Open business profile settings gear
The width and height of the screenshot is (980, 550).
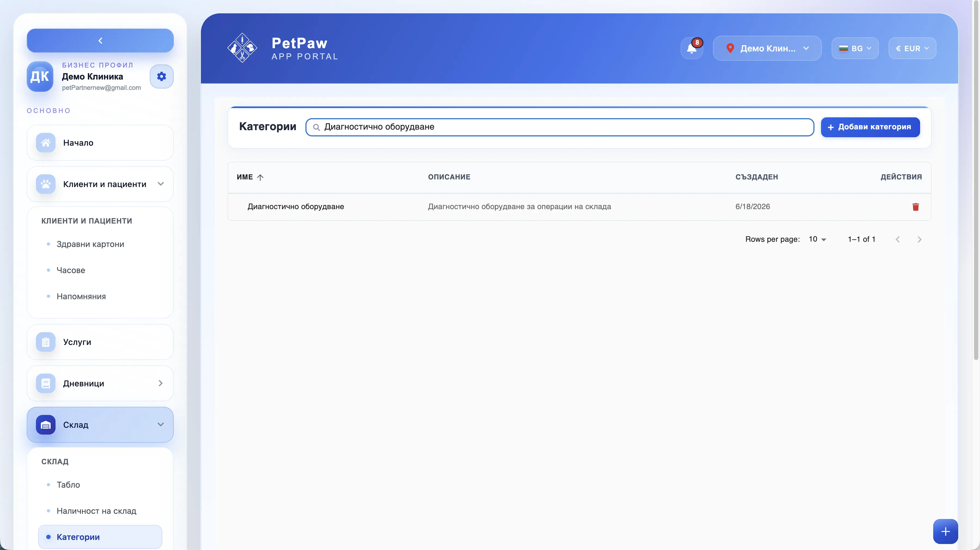click(161, 77)
